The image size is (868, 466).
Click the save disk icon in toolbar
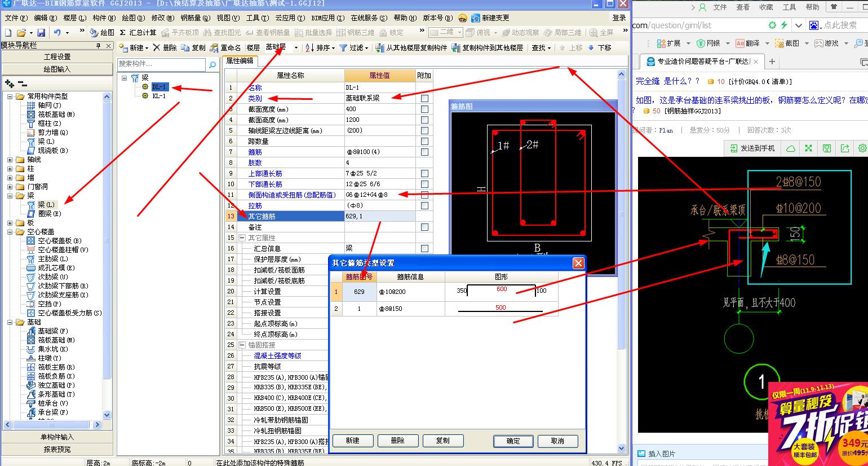pyautogui.click(x=41, y=33)
